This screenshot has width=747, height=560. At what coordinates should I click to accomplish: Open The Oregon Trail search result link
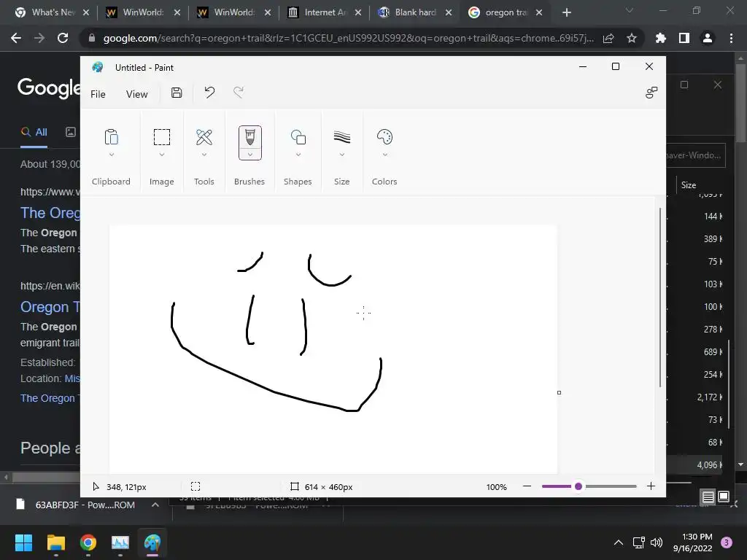click(50, 213)
